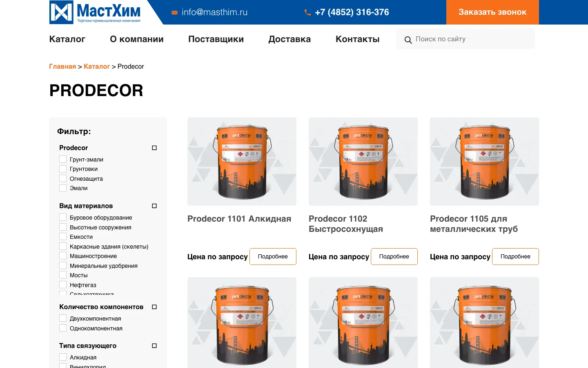Click the info@masthim.ru email link
Screen dimensions: 588x368
(215, 12)
